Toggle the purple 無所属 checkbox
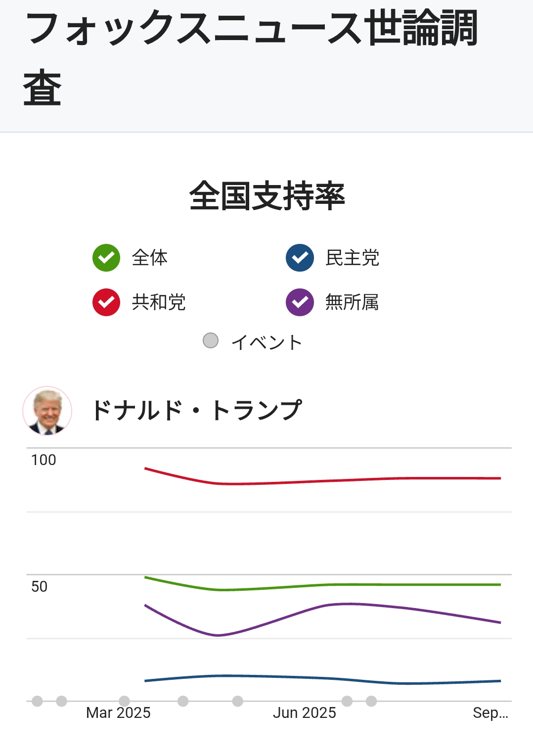This screenshot has width=533, height=756. click(x=300, y=302)
